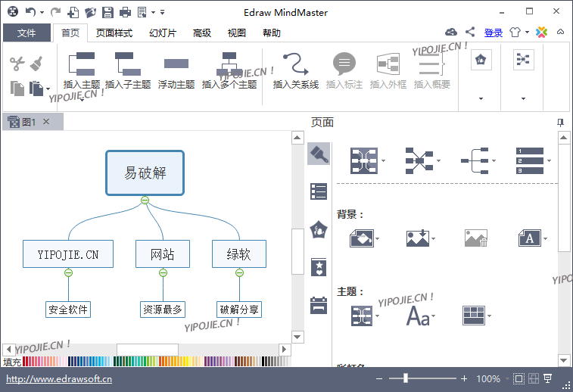Viewport: 573px width, 392px height.
Task: Click the cut scissors icon
Action: click(17, 64)
